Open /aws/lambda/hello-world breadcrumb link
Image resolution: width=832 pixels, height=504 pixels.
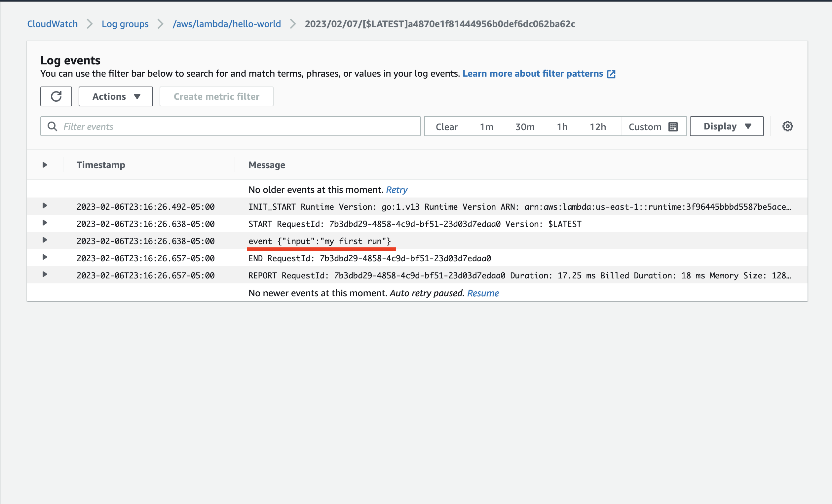(x=227, y=24)
